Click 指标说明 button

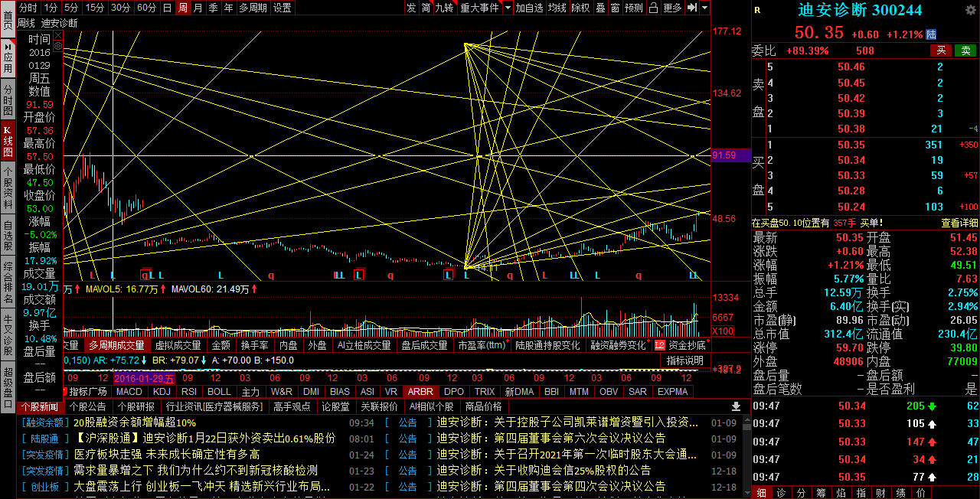click(684, 360)
